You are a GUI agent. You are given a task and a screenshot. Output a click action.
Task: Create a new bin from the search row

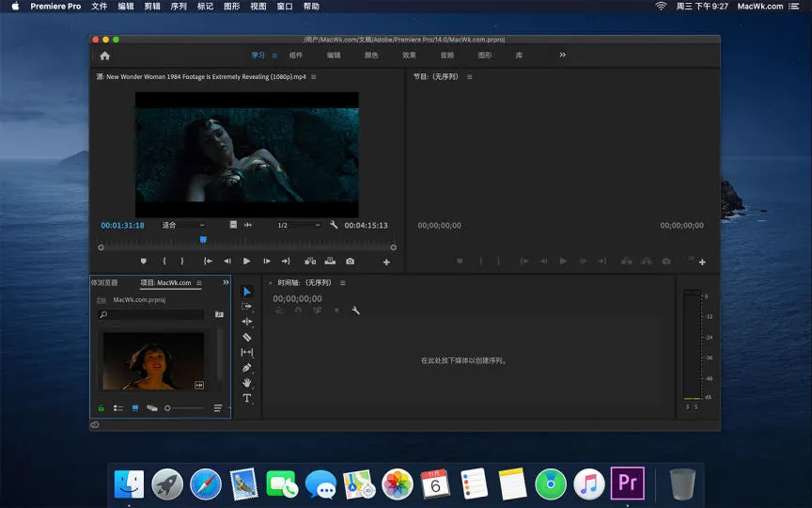point(219,314)
